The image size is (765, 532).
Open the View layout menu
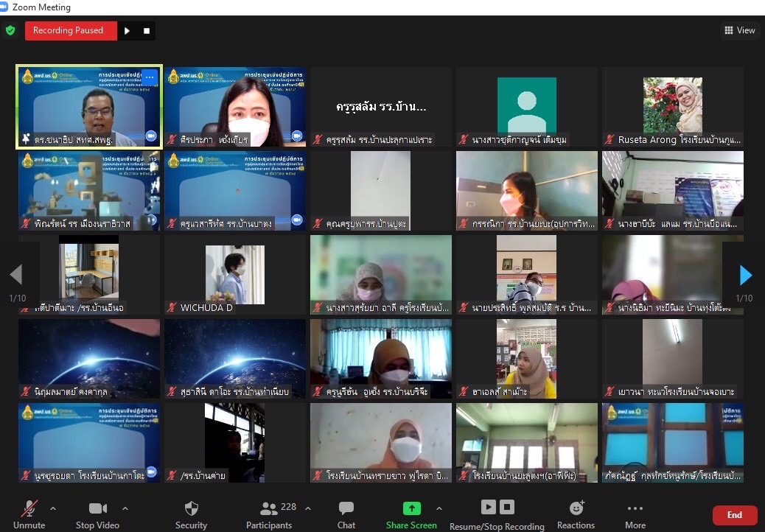point(740,30)
